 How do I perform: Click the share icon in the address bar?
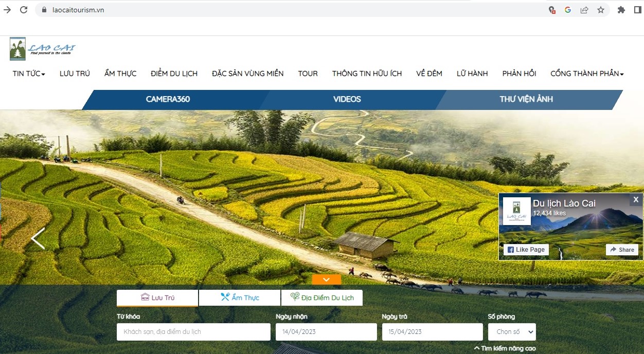click(584, 9)
